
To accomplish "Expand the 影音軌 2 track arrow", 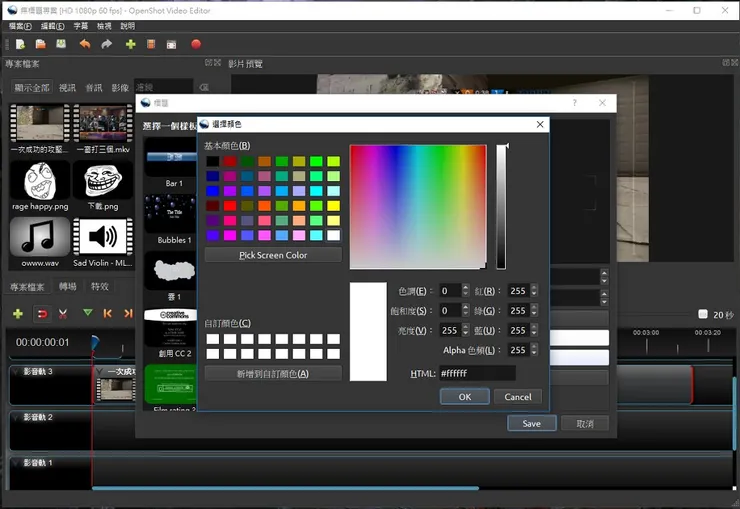I will (15, 417).
